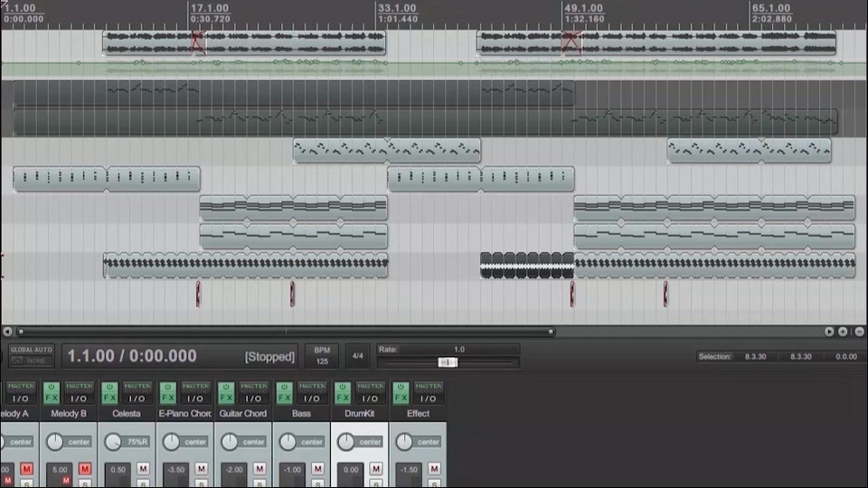The image size is (868, 488).
Task: Open the 4/4 time signature selector
Action: (358, 356)
